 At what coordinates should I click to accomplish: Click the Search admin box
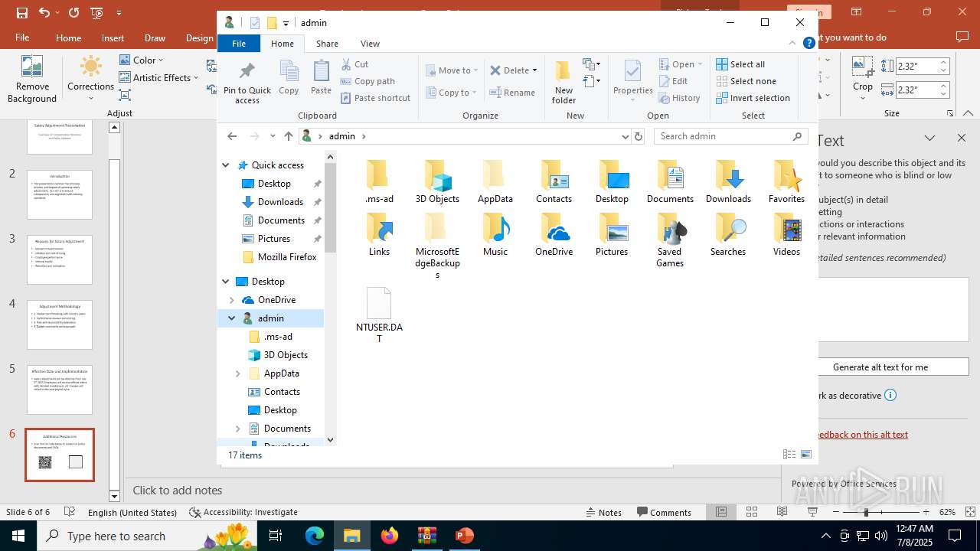pyautogui.click(x=731, y=136)
